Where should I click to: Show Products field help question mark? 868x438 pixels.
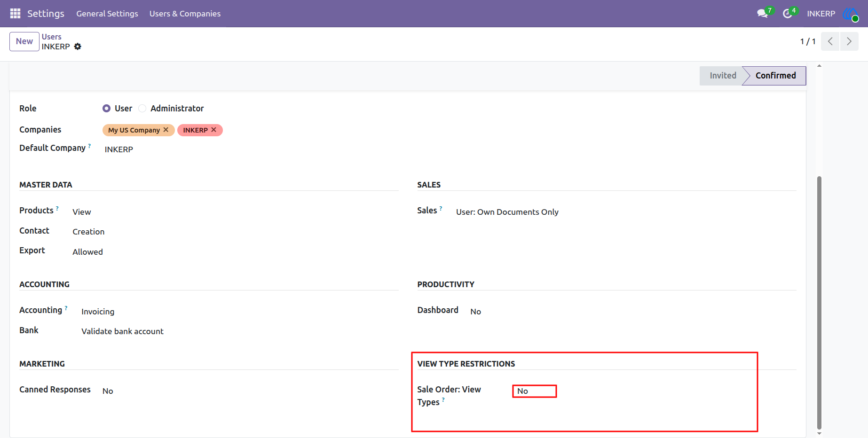(x=57, y=208)
